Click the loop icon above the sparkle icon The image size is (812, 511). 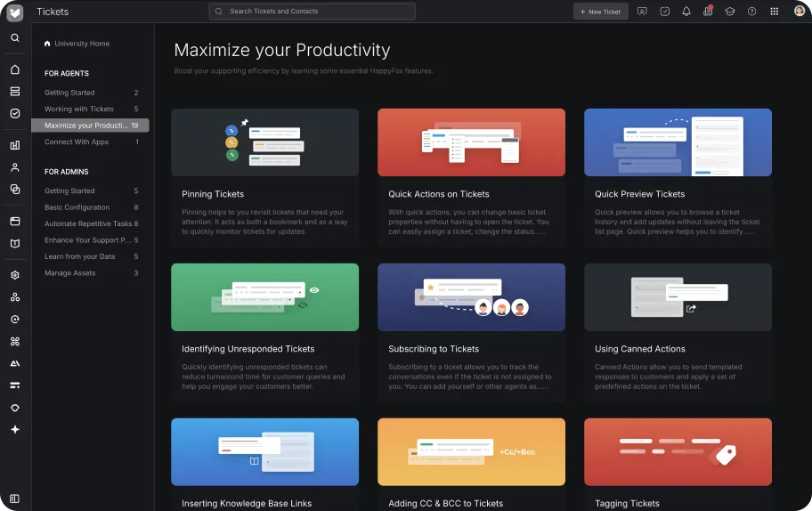pos(15,408)
